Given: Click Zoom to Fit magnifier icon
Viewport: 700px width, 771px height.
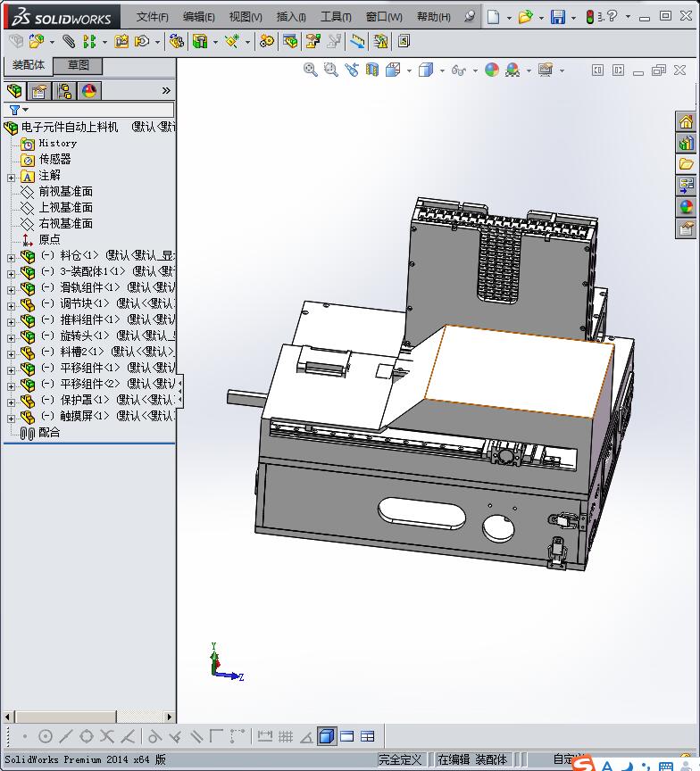Looking at the screenshot, I should pyautogui.click(x=310, y=70).
